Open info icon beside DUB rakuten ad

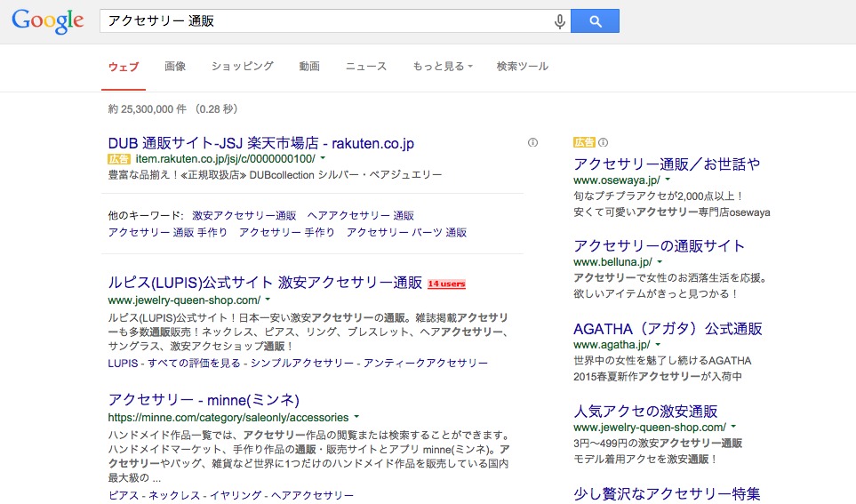click(x=532, y=142)
